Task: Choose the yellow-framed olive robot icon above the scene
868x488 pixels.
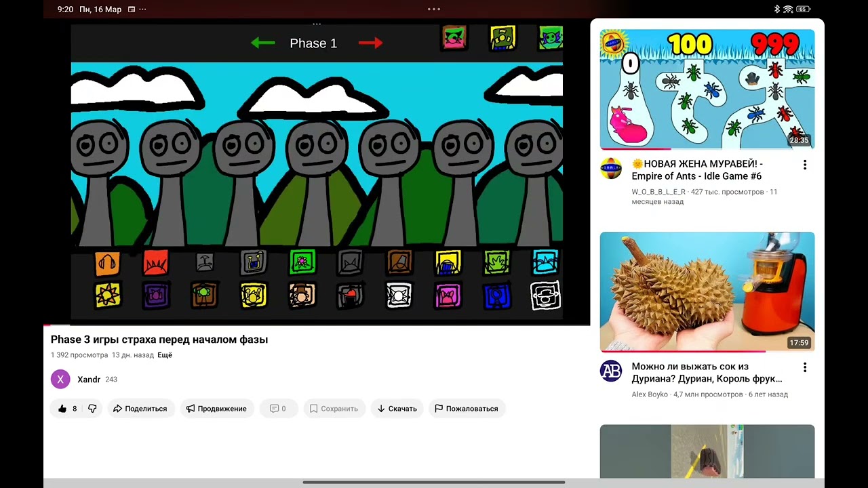Action: [503, 37]
